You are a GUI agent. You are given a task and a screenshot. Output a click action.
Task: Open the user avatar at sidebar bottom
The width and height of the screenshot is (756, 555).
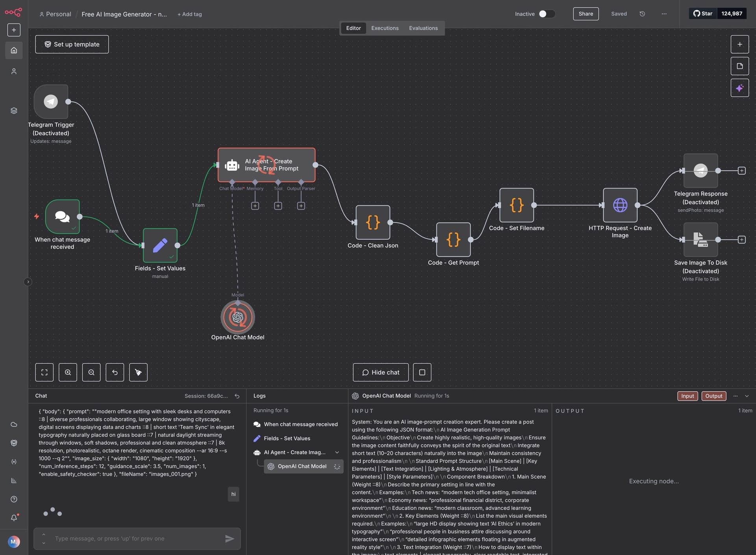pyautogui.click(x=14, y=542)
